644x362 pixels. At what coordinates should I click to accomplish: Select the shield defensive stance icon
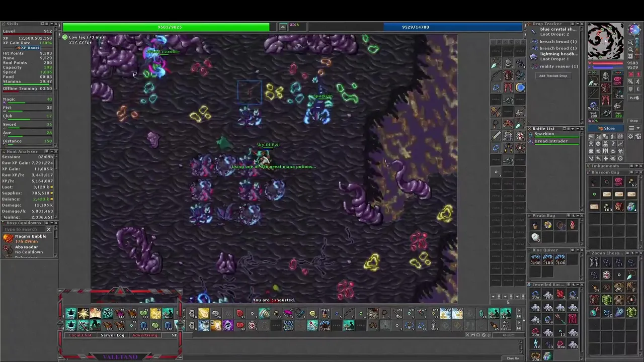coord(630,89)
